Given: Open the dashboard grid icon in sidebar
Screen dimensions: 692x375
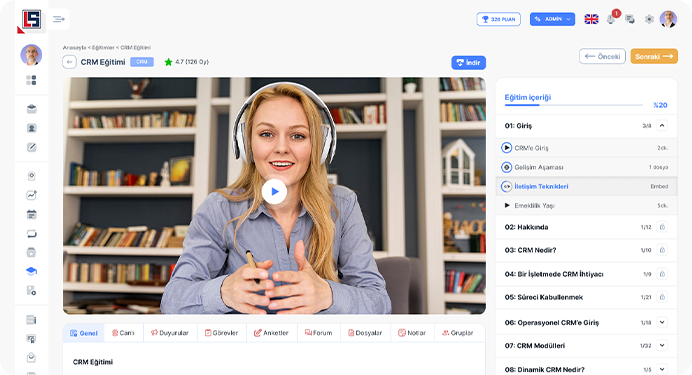Looking at the screenshot, I should pyautogui.click(x=31, y=80).
